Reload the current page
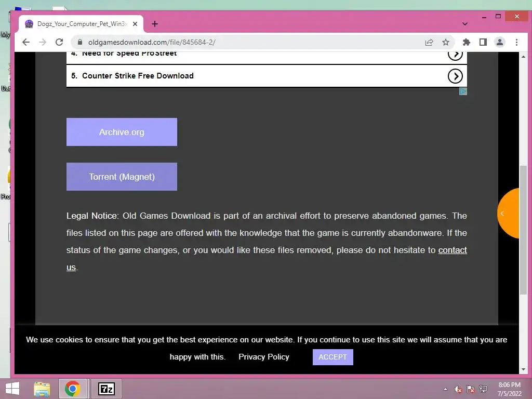Viewport: 532px width, 399px height. 59,42
